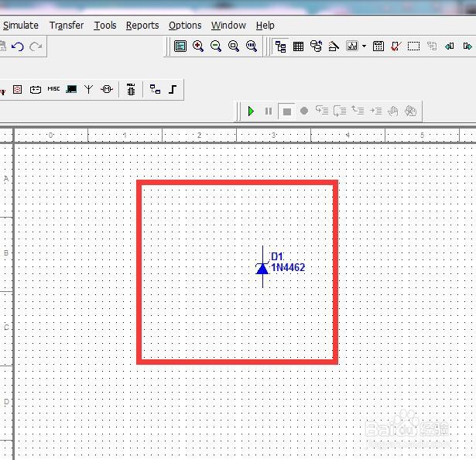This screenshot has width=476, height=460.
Task: Open the Database Manager
Action: coord(316,46)
